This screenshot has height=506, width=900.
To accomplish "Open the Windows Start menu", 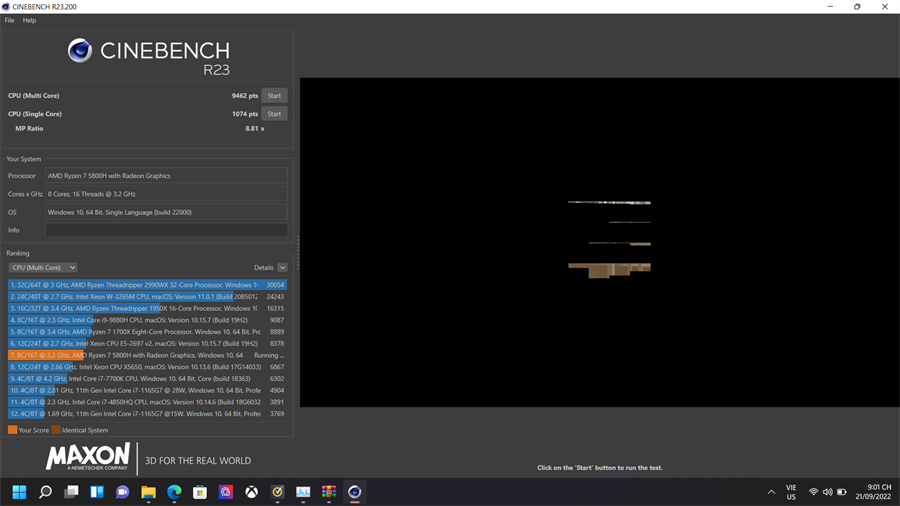I will tap(19, 492).
